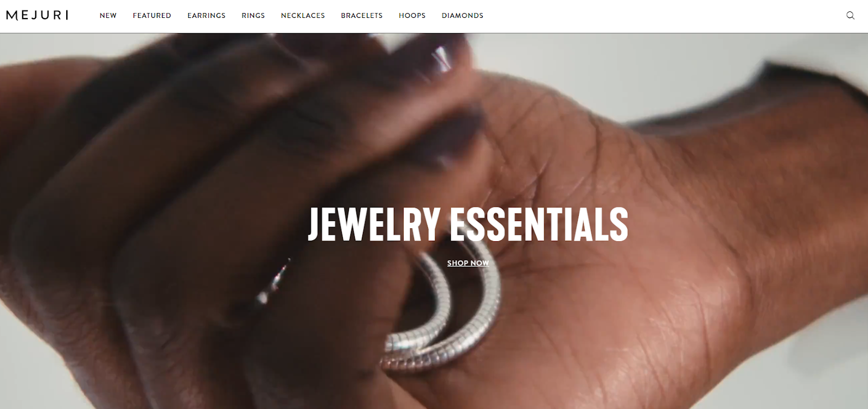
Task: Browse the Necklaces category
Action: coord(303,15)
